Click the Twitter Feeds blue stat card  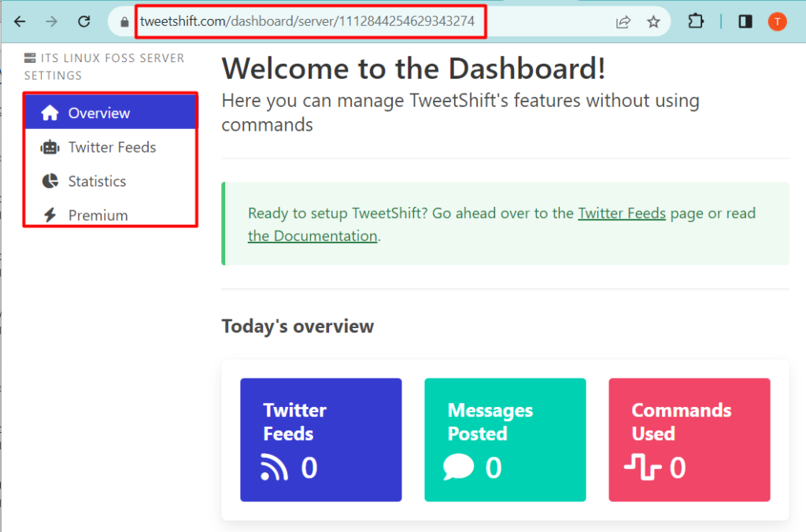321,440
